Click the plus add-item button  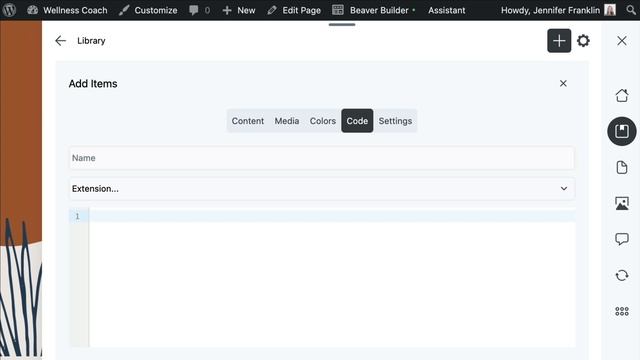pos(559,41)
